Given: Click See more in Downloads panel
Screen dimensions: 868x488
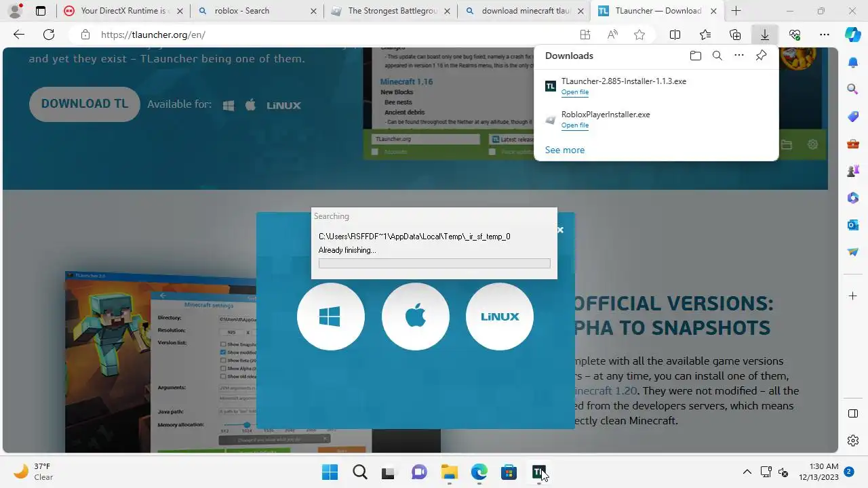Looking at the screenshot, I should pos(565,150).
